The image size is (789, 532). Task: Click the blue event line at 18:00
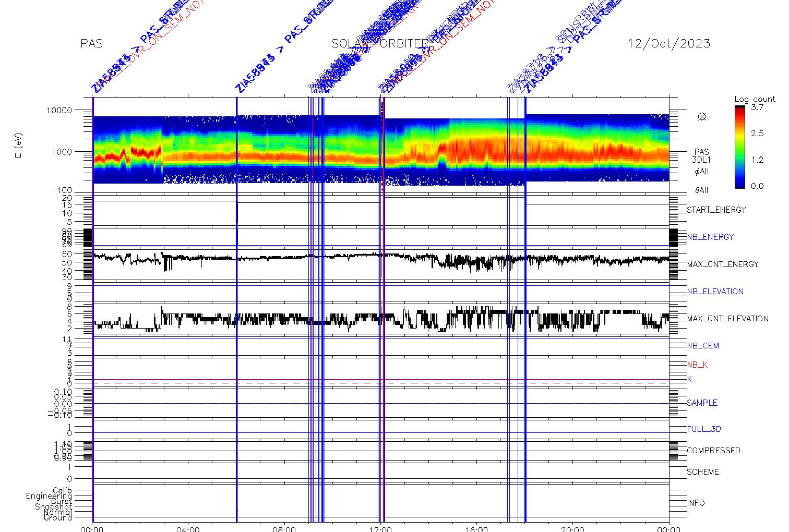point(525,309)
